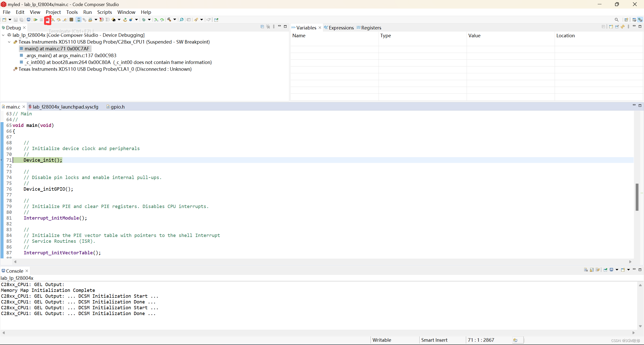Screen dimensions: 644x345
Task: Select the _args_main() stack frame
Action: point(70,55)
